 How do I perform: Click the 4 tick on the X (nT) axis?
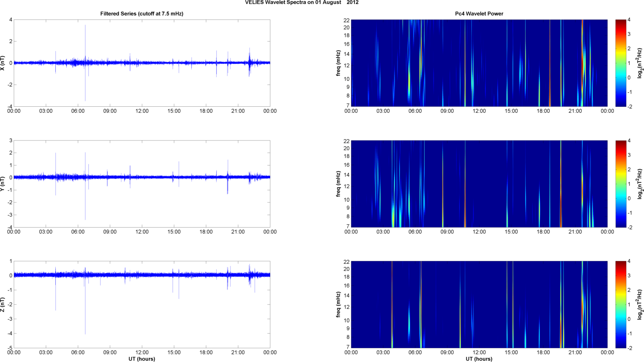(11, 20)
